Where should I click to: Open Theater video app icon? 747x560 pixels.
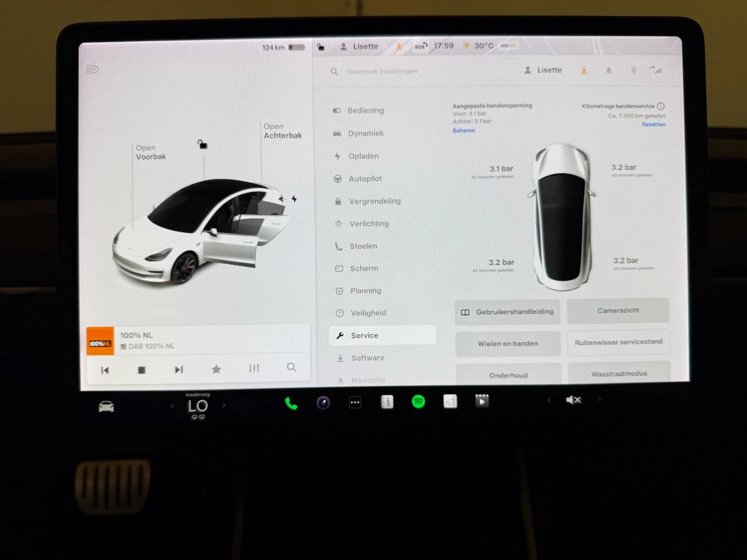point(482,401)
